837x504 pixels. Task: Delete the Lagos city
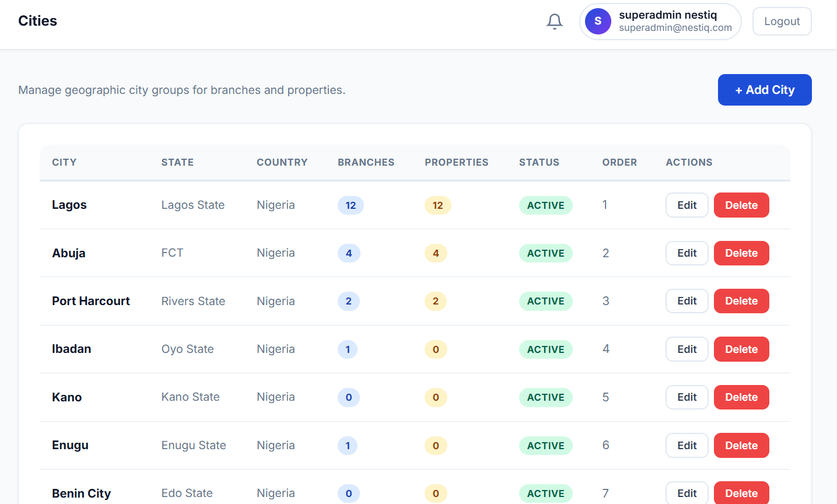point(741,205)
